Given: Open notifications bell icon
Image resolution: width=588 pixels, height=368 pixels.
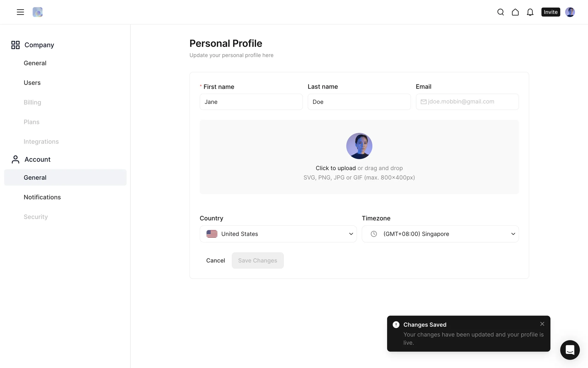Looking at the screenshot, I should (x=530, y=12).
